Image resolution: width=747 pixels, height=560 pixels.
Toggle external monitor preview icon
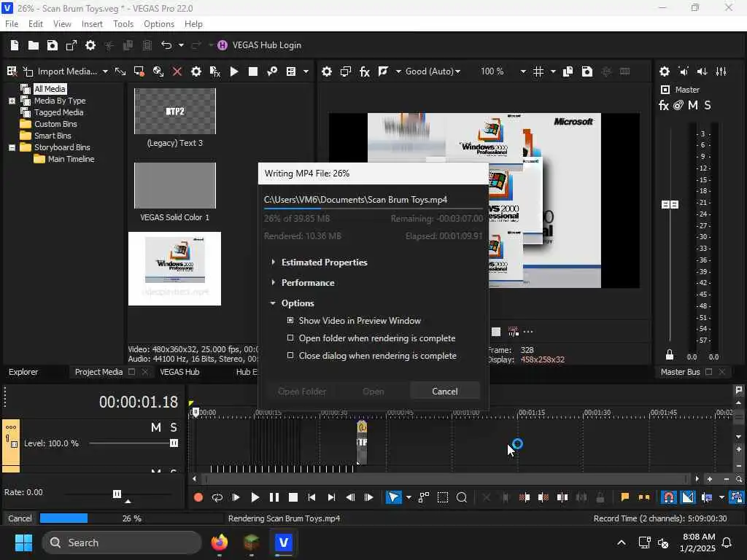click(x=345, y=71)
